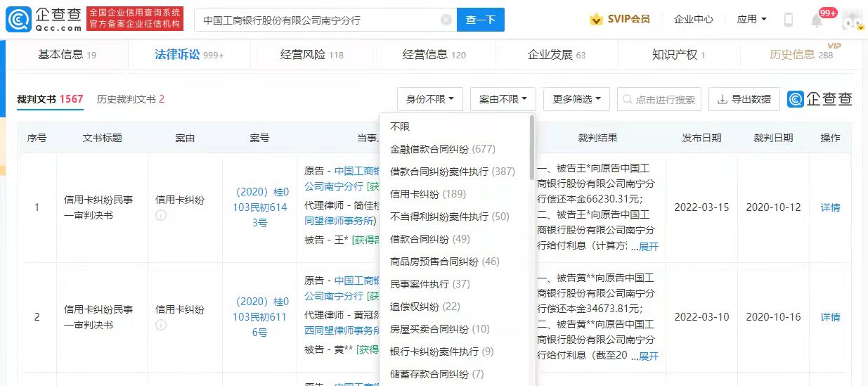This screenshot has height=386, width=868.
Task: Select 历史裁判文书 sub-tab
Action: (130, 99)
